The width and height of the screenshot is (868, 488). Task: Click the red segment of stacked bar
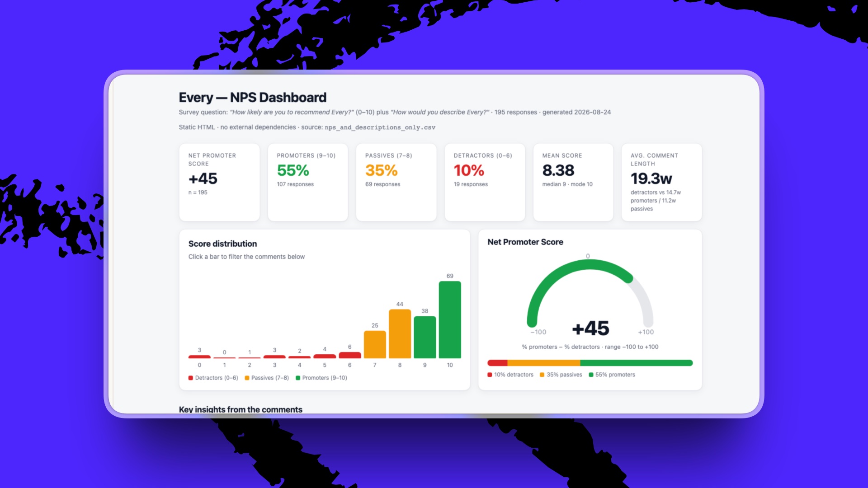(497, 363)
